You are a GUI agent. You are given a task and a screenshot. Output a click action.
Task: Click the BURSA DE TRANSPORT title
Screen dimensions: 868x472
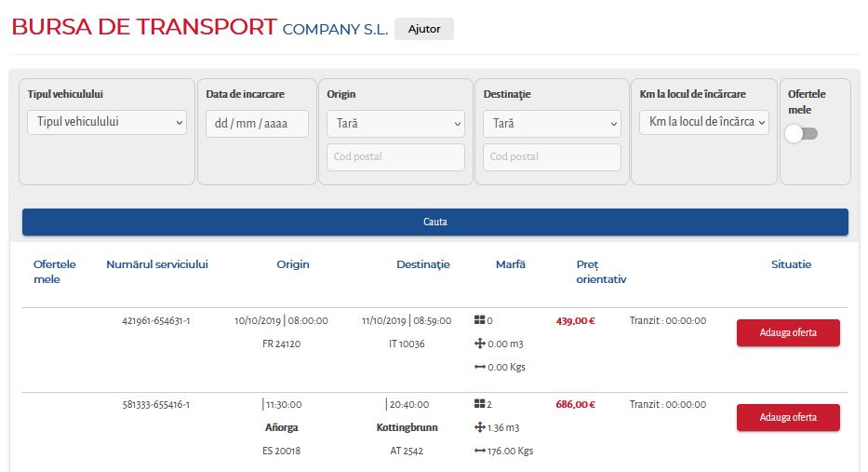pos(144,27)
